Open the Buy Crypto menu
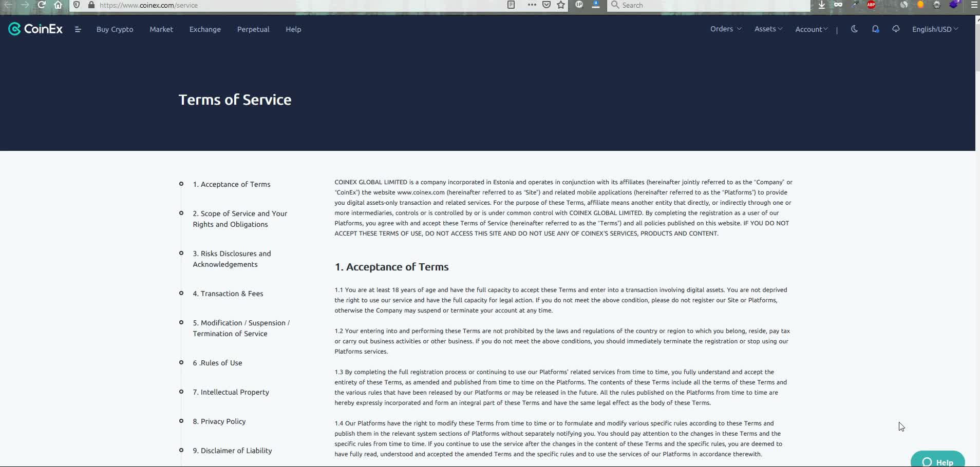980x467 pixels. pos(115,29)
